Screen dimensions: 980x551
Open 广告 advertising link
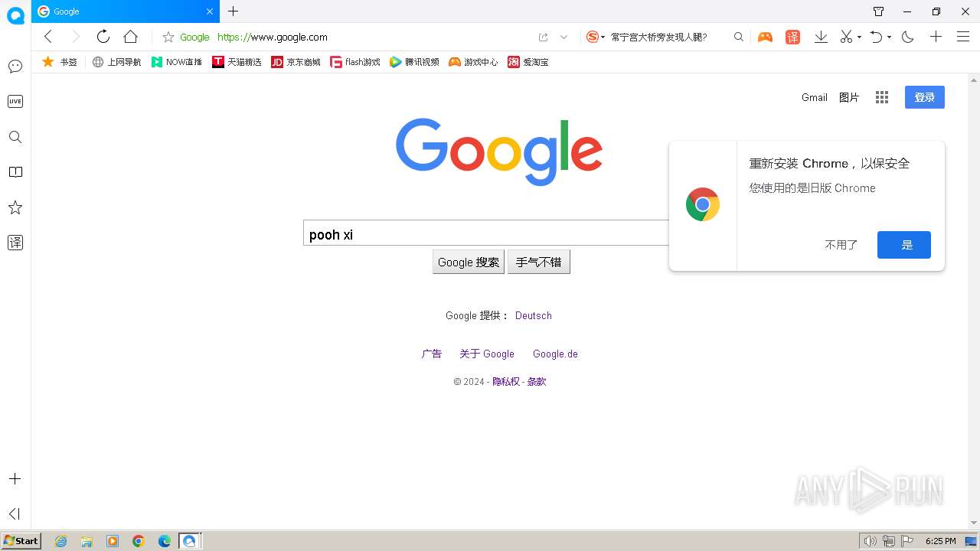(432, 354)
